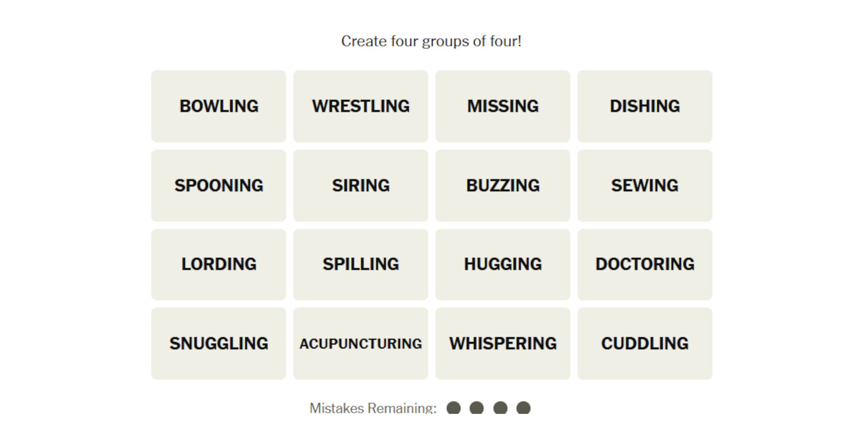Tap the SIRING word tile
The height and width of the screenshot is (434, 868).
[361, 185]
